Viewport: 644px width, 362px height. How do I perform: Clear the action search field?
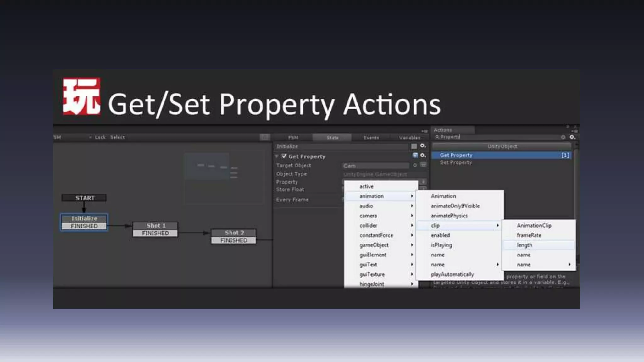(563, 137)
